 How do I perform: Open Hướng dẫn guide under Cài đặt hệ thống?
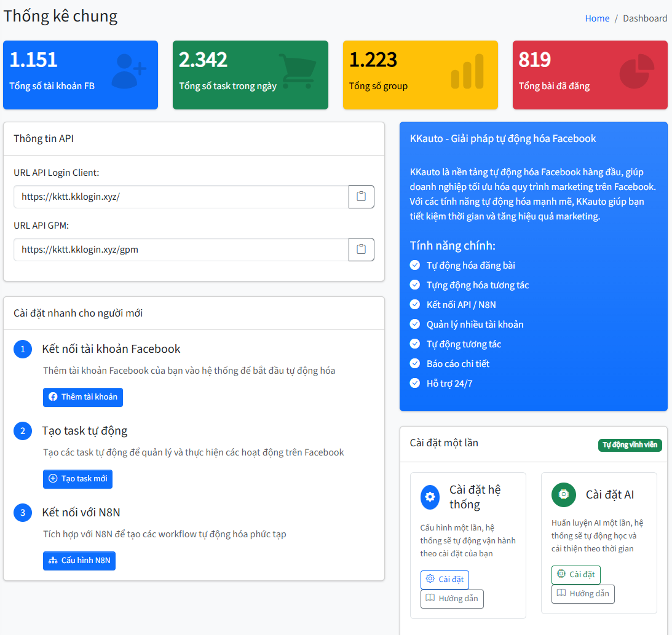(452, 599)
